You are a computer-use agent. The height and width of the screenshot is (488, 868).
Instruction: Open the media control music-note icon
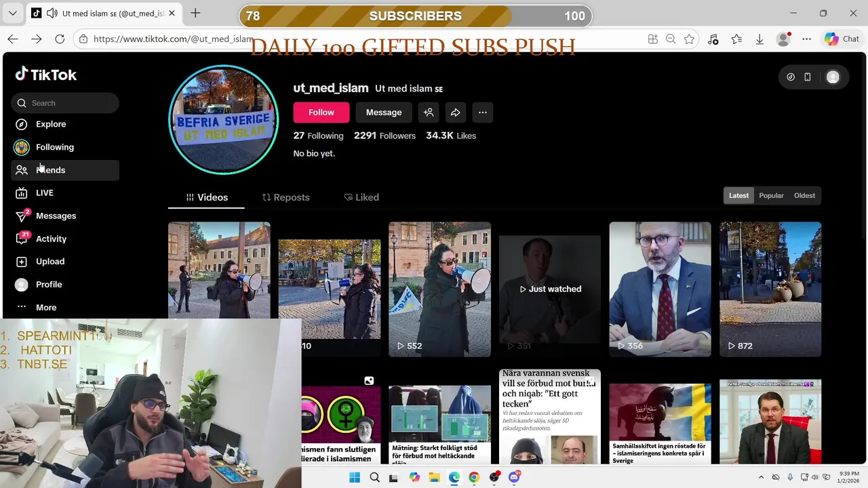pos(713,39)
